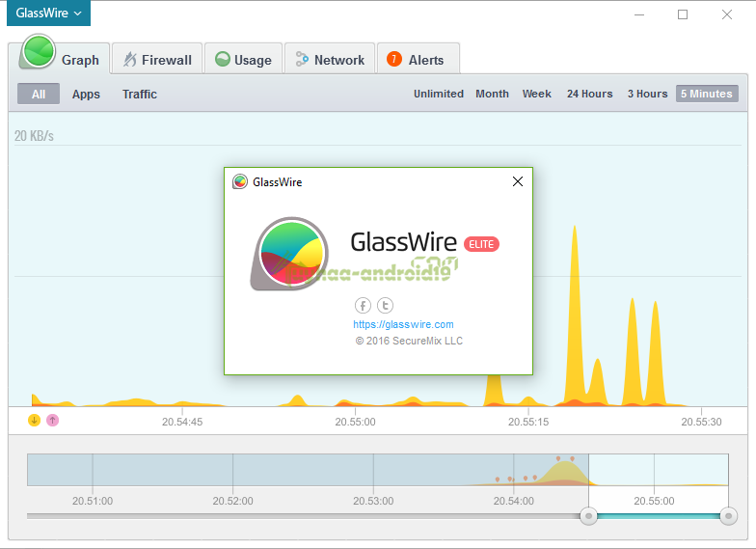The height and width of the screenshot is (549, 756).
Task: Set time range to 3 Hours
Action: coord(647,94)
